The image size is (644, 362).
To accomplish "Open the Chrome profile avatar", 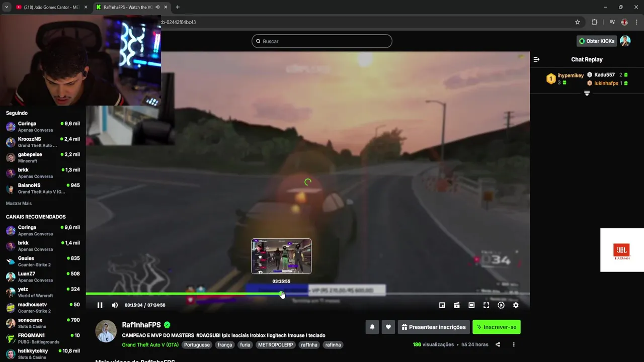I will click(624, 22).
